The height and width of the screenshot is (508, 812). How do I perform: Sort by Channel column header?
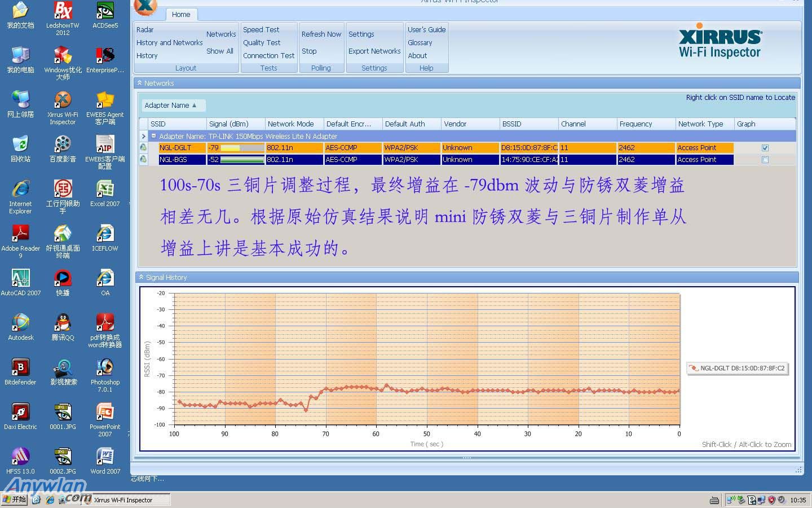(x=588, y=124)
